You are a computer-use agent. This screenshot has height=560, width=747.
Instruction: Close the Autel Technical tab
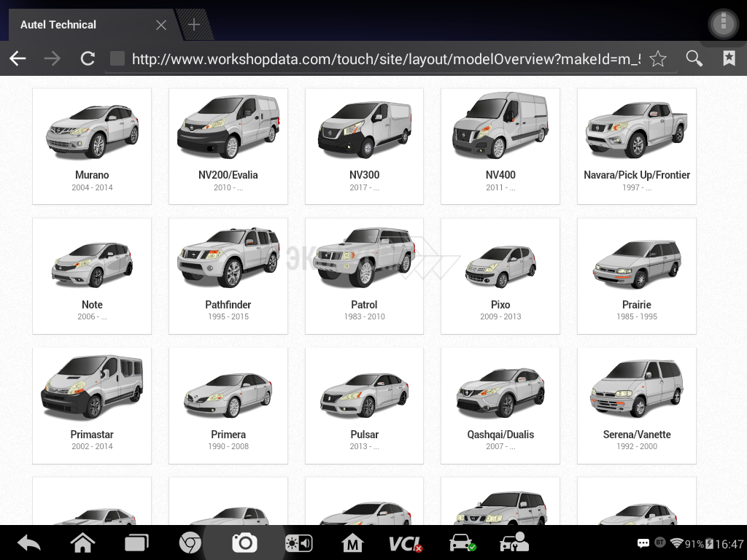pyautogui.click(x=161, y=25)
